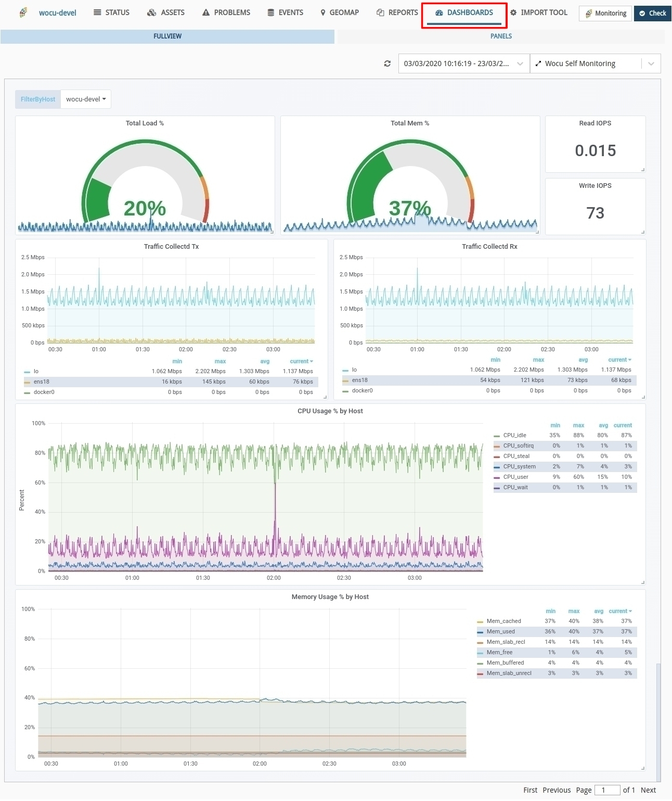Open the IMPORT TOOL menu
The image size is (672, 801).
pos(539,12)
